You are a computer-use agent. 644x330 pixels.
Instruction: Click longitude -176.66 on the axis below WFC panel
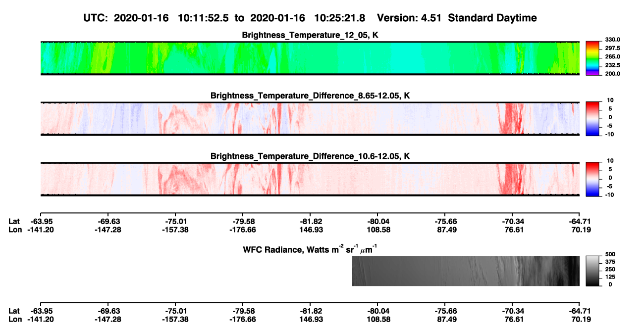pyautogui.click(x=242, y=319)
